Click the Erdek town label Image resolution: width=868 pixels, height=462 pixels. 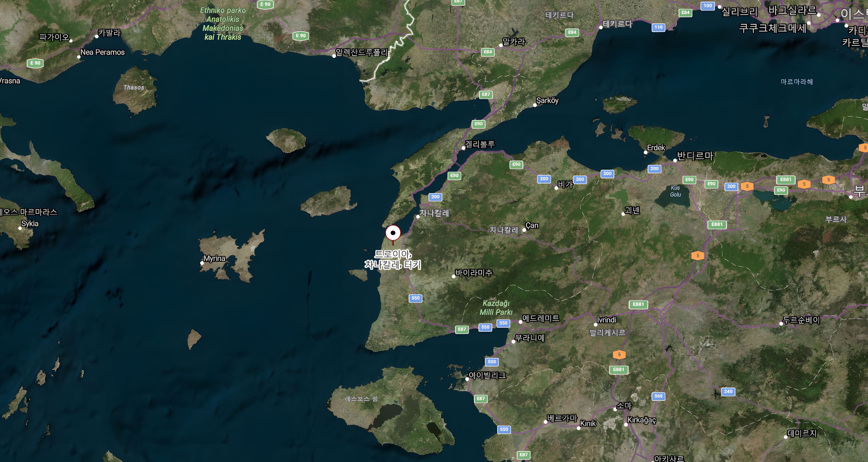[x=656, y=148]
